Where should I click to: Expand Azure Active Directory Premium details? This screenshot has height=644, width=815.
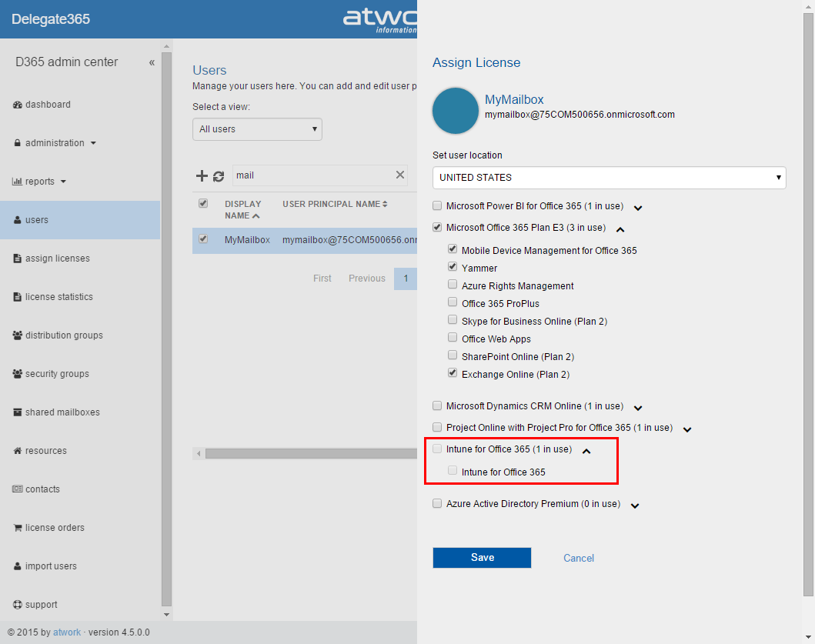635,506
